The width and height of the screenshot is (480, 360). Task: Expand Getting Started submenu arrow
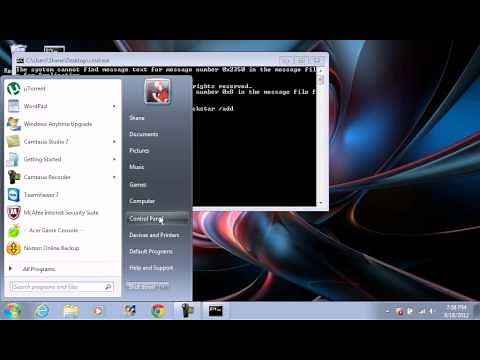point(114,159)
